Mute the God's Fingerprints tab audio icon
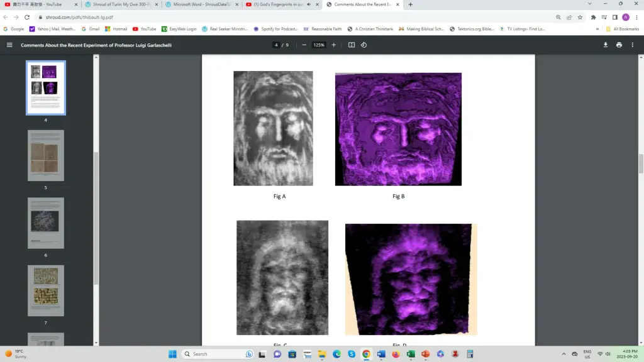The height and width of the screenshot is (362, 644). pyautogui.click(x=309, y=4)
